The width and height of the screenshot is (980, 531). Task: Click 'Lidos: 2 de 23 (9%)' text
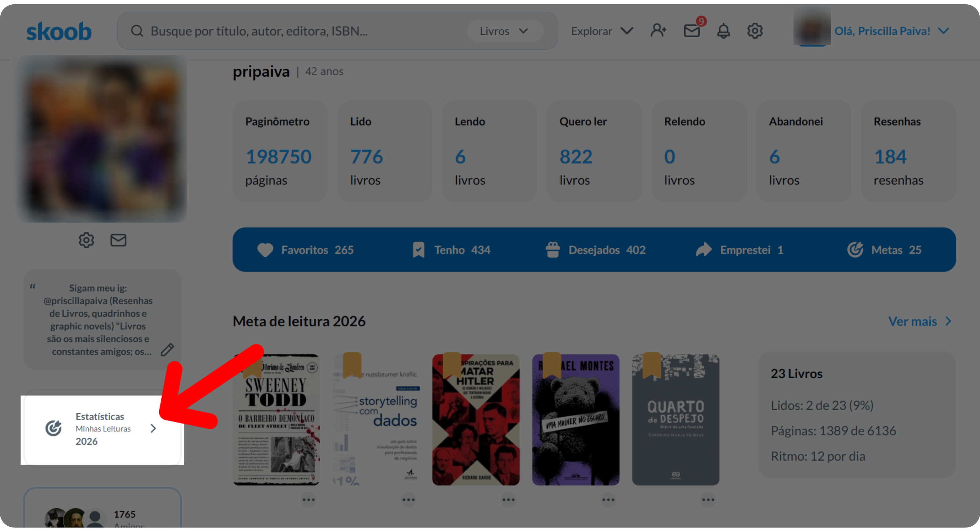pyautogui.click(x=822, y=405)
